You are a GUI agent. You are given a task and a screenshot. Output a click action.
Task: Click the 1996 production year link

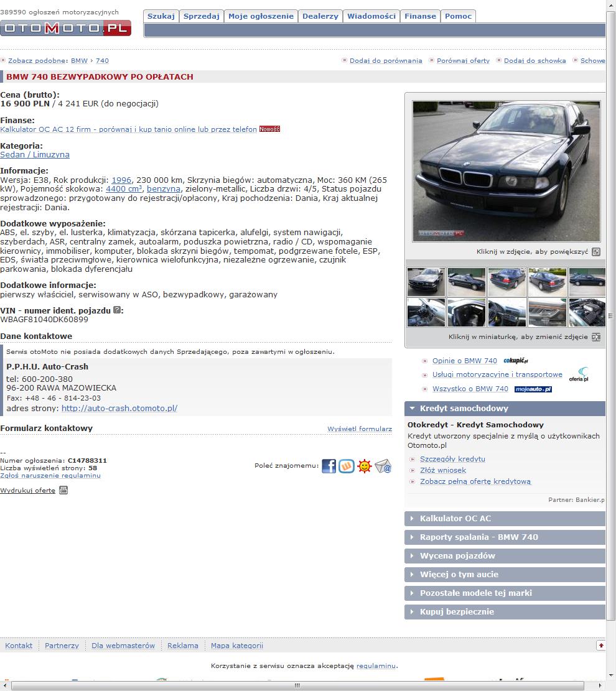click(x=121, y=180)
